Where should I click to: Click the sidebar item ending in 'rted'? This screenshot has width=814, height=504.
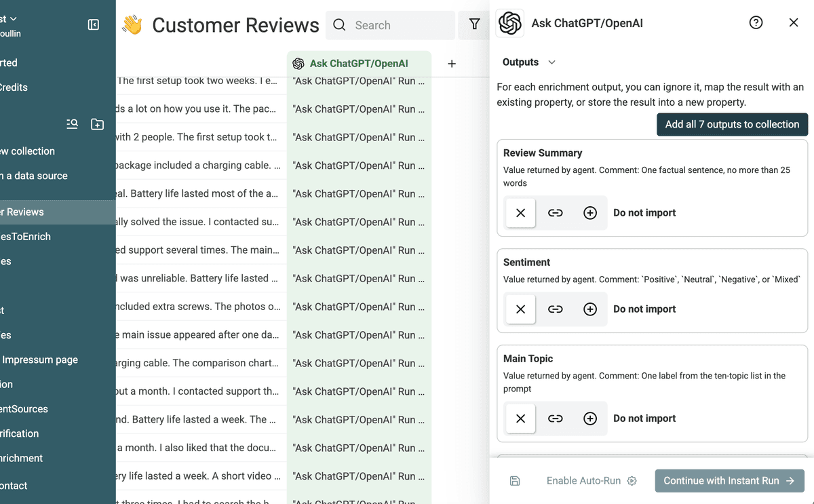point(9,62)
